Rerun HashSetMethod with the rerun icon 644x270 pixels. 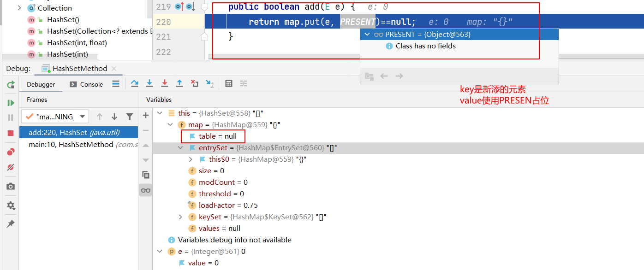click(x=11, y=85)
